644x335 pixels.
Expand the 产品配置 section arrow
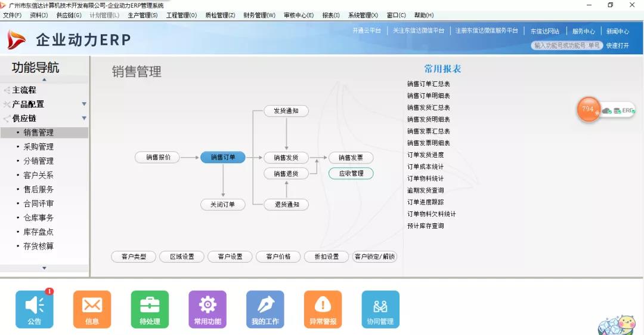click(x=84, y=104)
